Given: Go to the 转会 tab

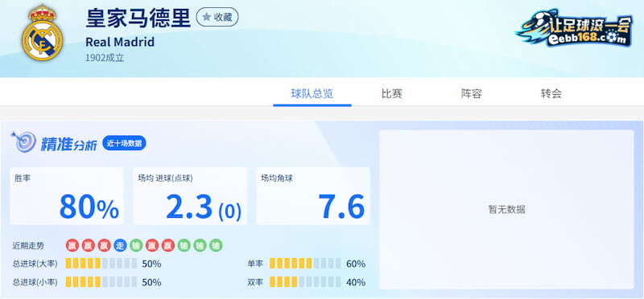Looking at the screenshot, I should pyautogui.click(x=551, y=94).
